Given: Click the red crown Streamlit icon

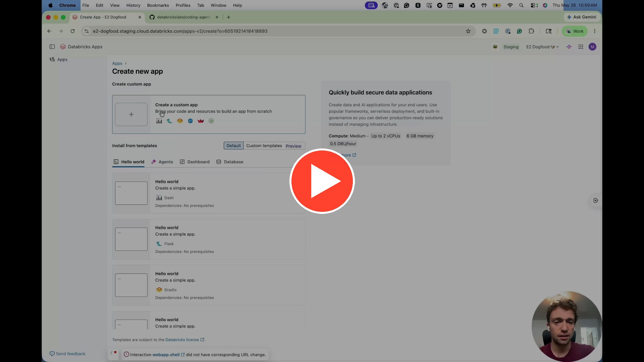Looking at the screenshot, I should [201, 121].
